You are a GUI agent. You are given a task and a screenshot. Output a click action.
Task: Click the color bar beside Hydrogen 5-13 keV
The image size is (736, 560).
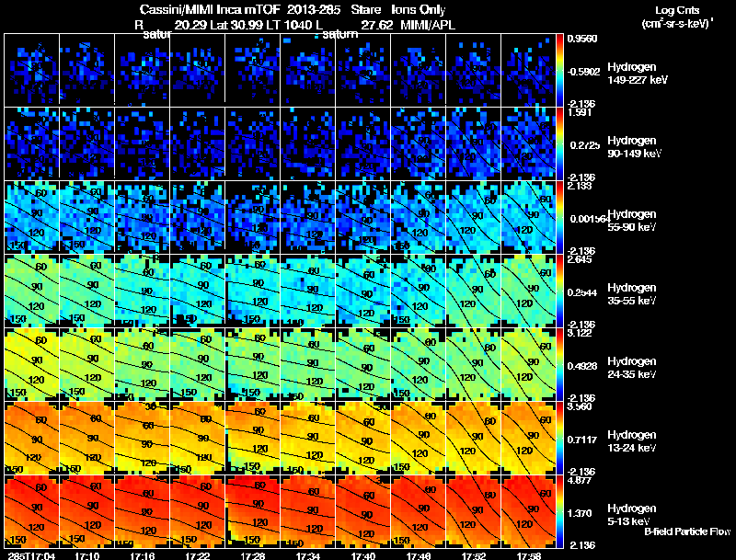point(559,511)
